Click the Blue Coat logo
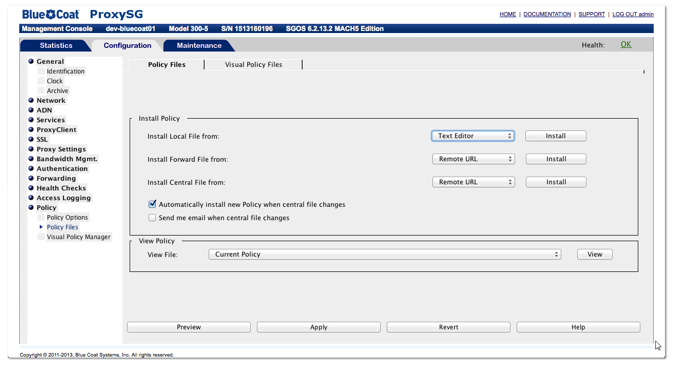The image size is (675, 366). click(51, 14)
